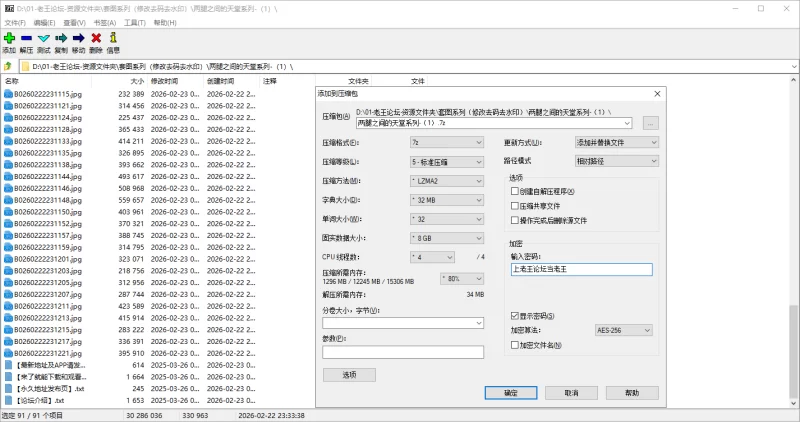
Task: Click the red Delete (删除) X icon
Action: (x=96, y=38)
